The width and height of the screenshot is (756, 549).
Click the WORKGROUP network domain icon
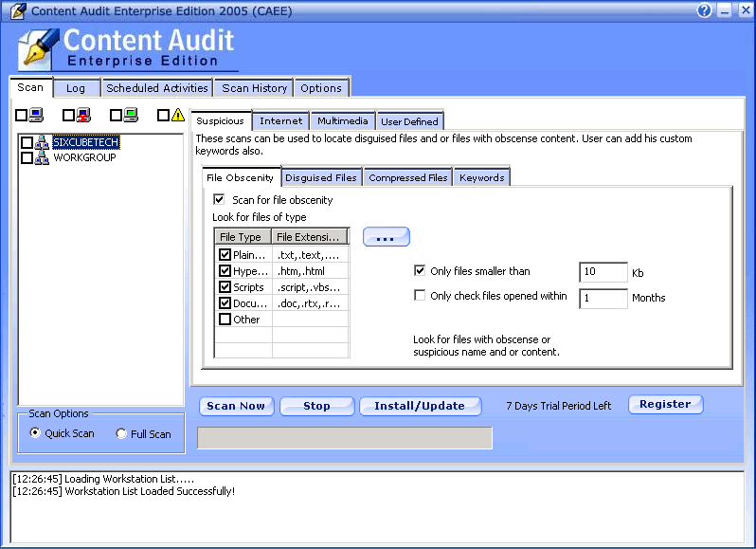[42, 157]
